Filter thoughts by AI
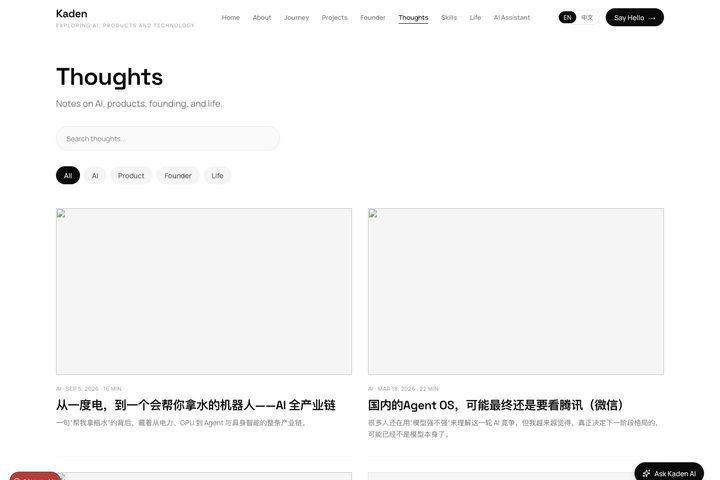 [x=95, y=175]
